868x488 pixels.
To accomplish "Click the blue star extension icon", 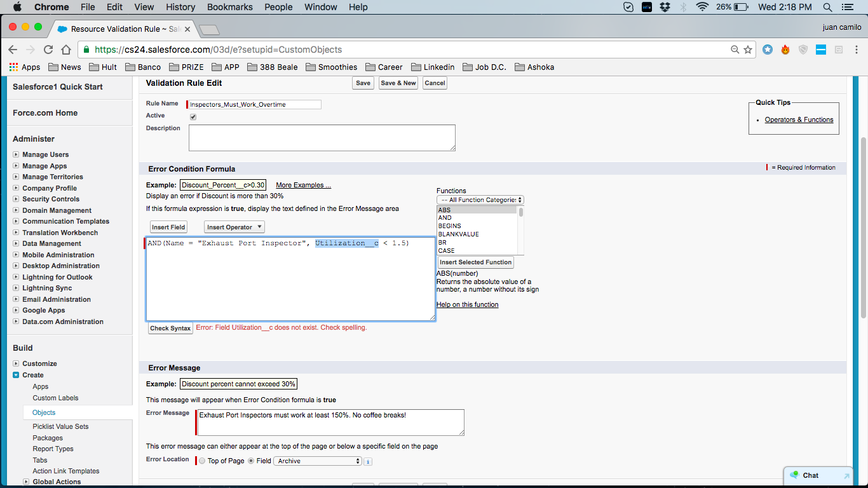I will tap(768, 50).
